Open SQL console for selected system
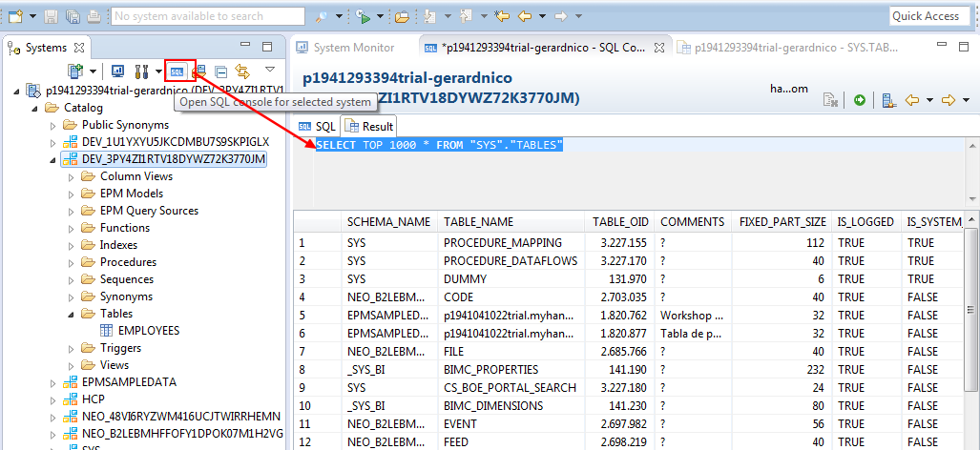Image resolution: width=980 pixels, height=450 pixels. pos(177,72)
